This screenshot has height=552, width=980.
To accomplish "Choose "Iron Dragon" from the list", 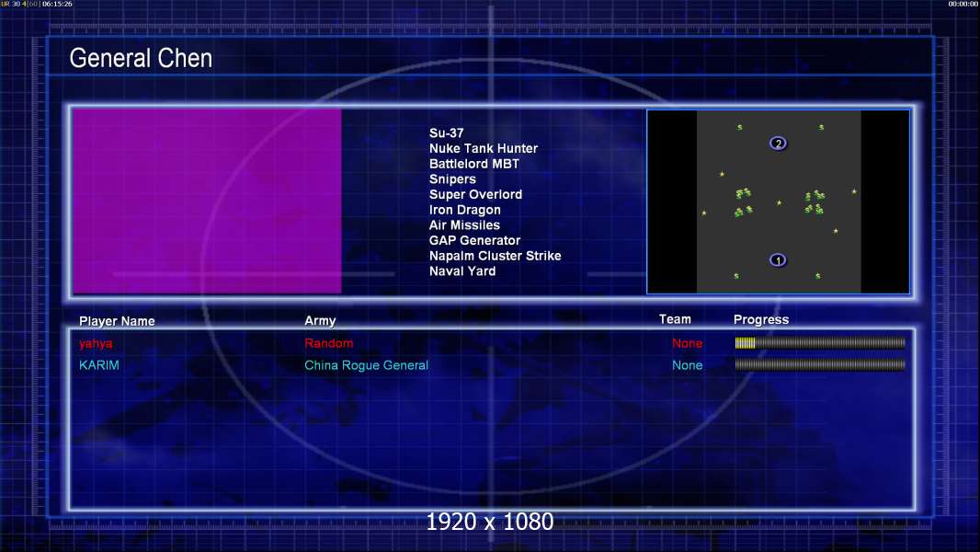I will [465, 210].
